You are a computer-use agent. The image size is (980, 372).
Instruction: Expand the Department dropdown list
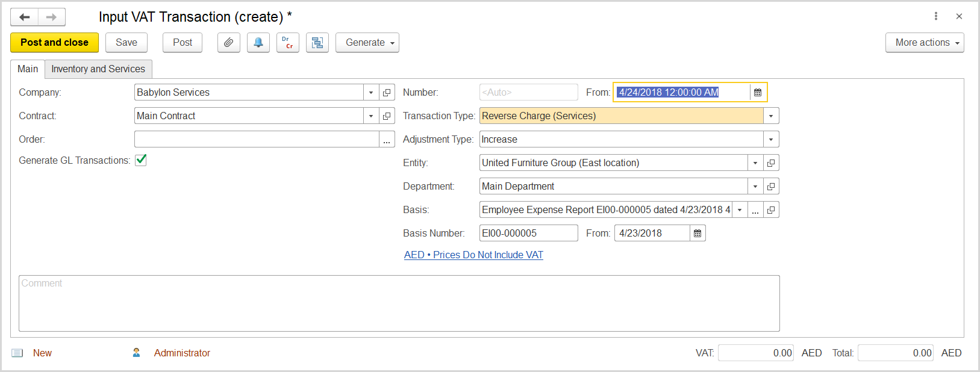point(755,186)
